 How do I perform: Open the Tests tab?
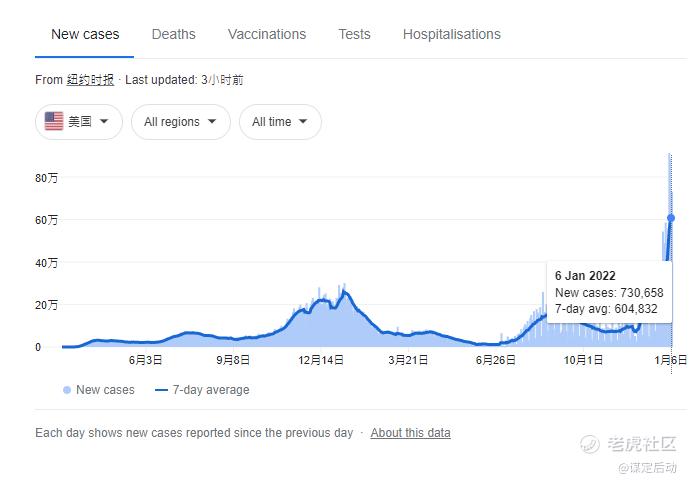(x=354, y=34)
